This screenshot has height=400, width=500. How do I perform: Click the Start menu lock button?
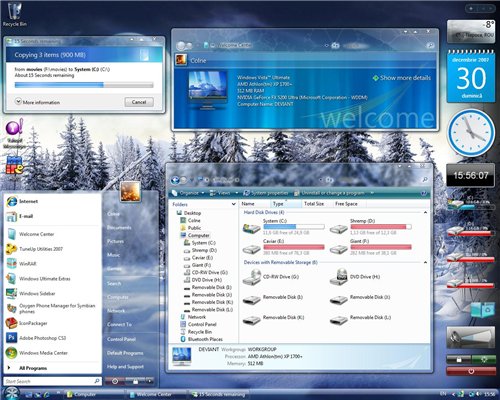coord(135,381)
